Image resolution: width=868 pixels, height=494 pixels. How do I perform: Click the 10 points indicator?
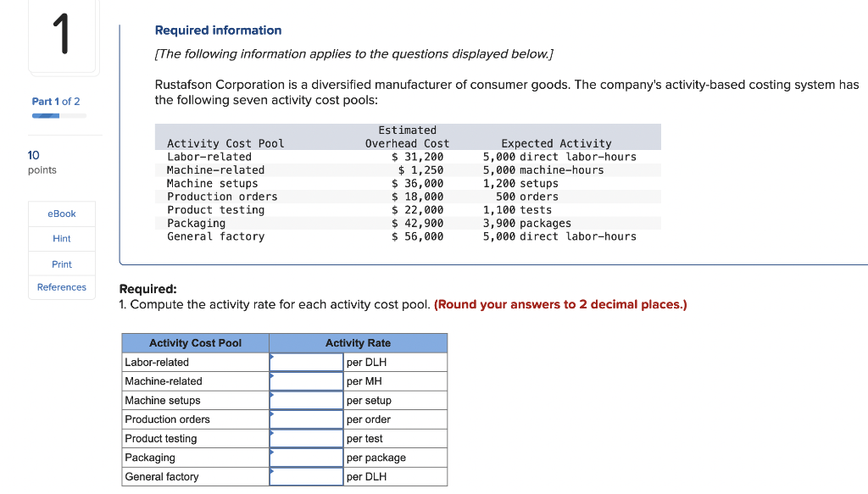point(42,162)
